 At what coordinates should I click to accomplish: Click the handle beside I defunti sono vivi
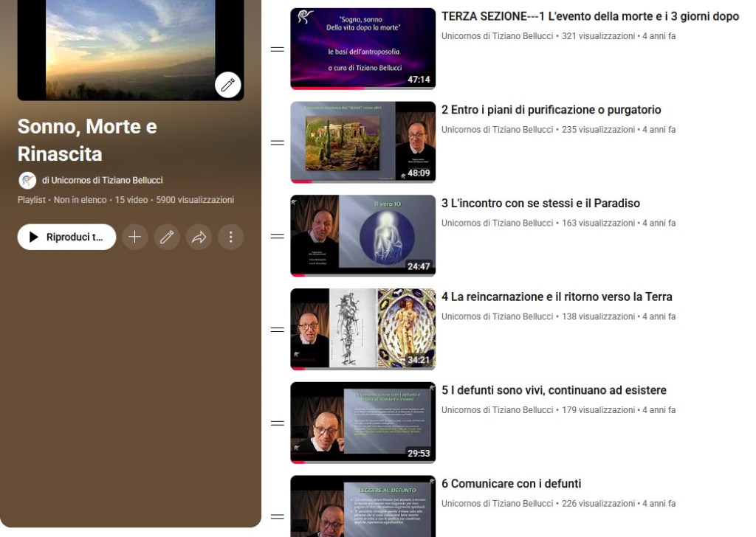tap(278, 423)
